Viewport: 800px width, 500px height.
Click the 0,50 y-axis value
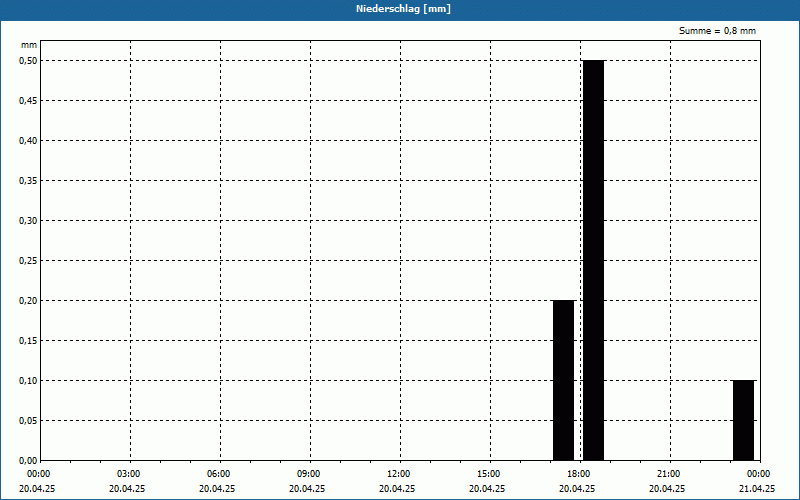28,61
